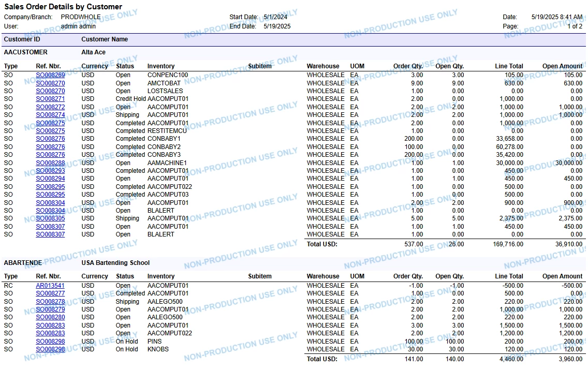Open order link SO008294
588x370 pixels.
click(50, 179)
